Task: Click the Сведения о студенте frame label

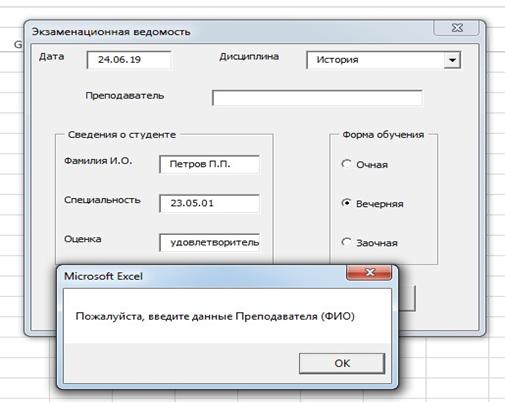Action: coord(122,135)
